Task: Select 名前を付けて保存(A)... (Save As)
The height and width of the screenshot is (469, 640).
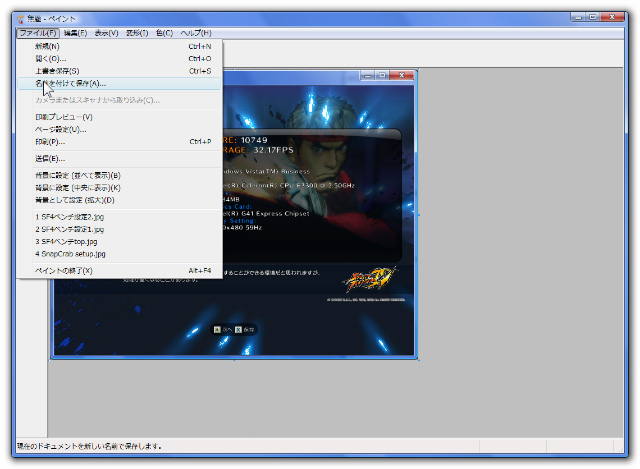Action: click(119, 84)
